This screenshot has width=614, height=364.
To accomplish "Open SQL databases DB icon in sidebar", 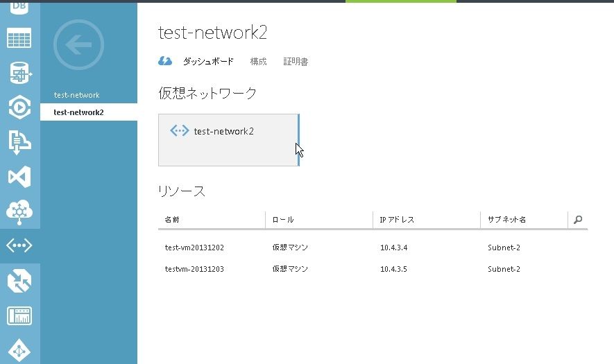I will (x=19, y=7).
